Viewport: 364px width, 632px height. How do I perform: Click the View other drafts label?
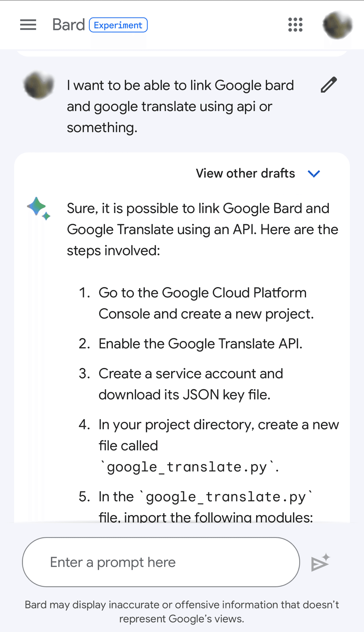tap(245, 173)
